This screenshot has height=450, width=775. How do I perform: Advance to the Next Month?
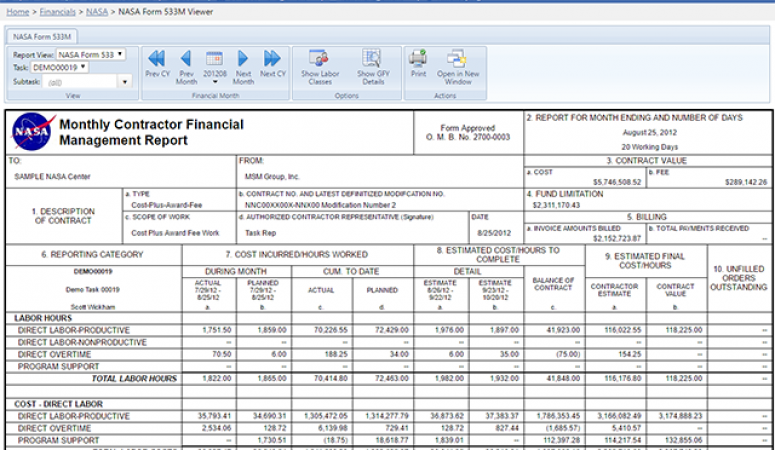[243, 67]
